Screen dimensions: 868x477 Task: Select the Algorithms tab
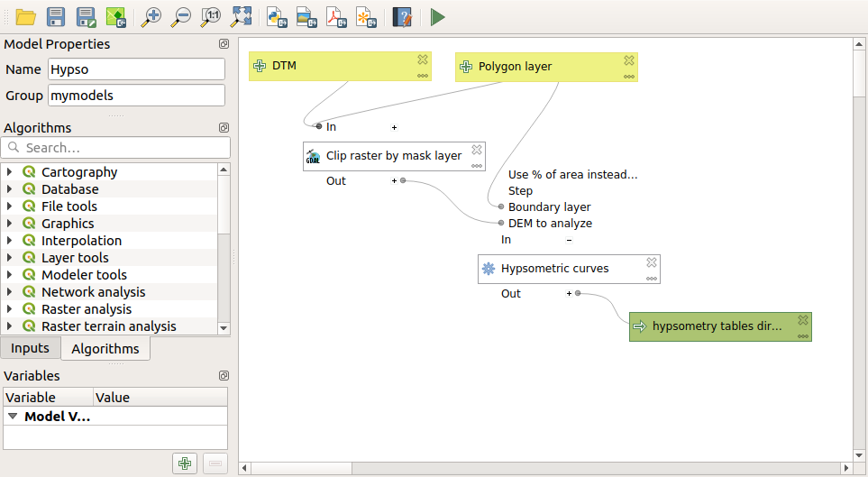(105, 349)
